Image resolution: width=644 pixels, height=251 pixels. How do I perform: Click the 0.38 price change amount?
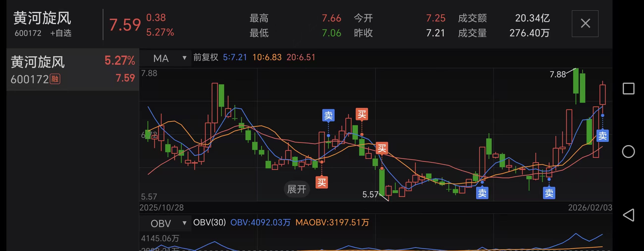tap(156, 18)
